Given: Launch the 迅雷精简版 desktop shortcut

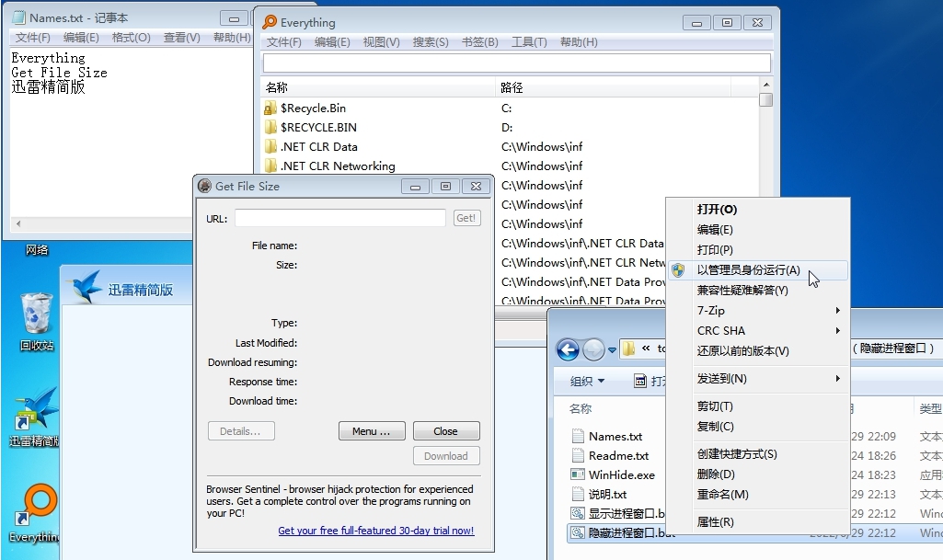Looking at the screenshot, I should [x=36, y=407].
